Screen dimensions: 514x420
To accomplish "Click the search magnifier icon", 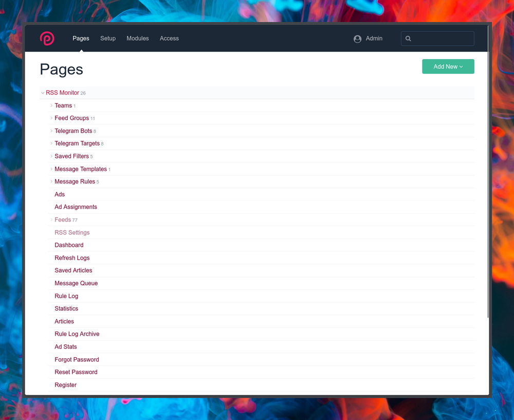I will (x=409, y=39).
